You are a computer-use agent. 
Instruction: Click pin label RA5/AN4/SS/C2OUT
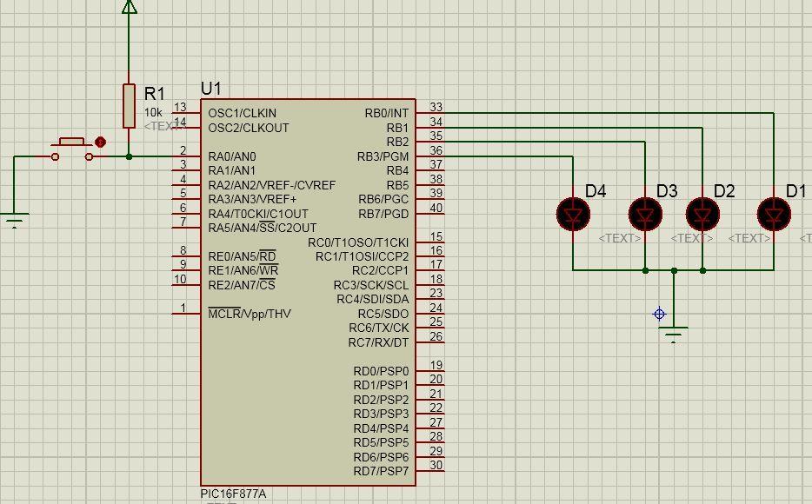263,228
